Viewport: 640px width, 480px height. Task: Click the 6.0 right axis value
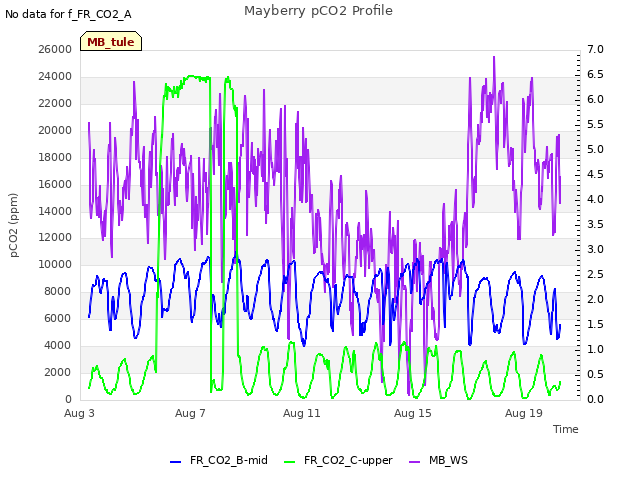point(595,99)
